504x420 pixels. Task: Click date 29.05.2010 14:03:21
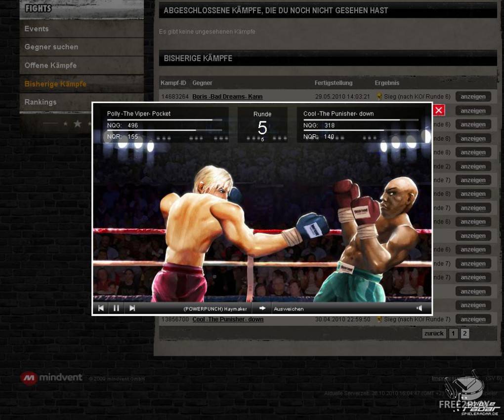[342, 96]
